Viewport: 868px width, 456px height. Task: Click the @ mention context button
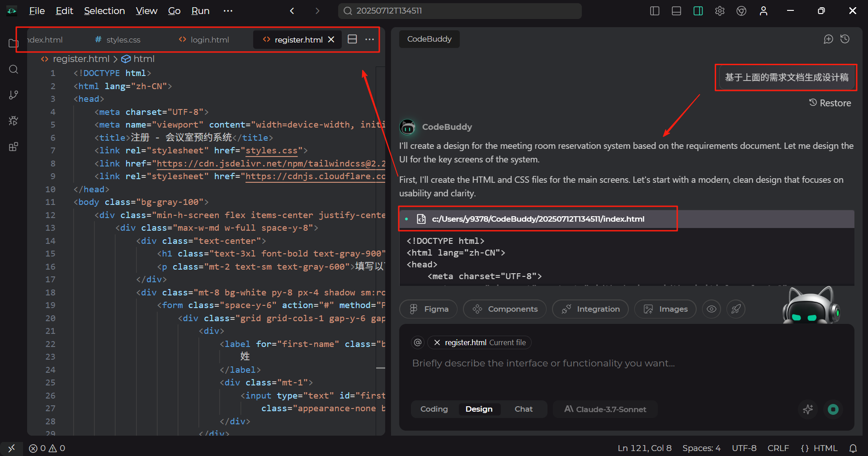418,342
